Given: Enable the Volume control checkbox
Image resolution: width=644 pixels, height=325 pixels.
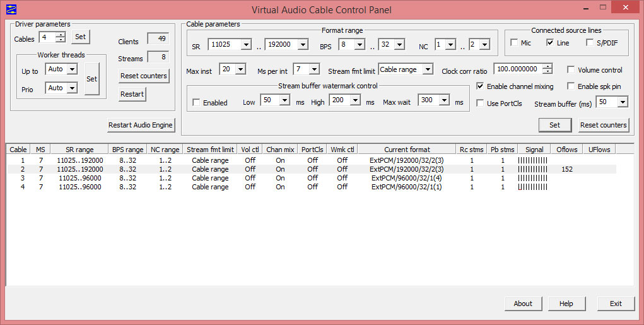Looking at the screenshot, I should (571, 70).
